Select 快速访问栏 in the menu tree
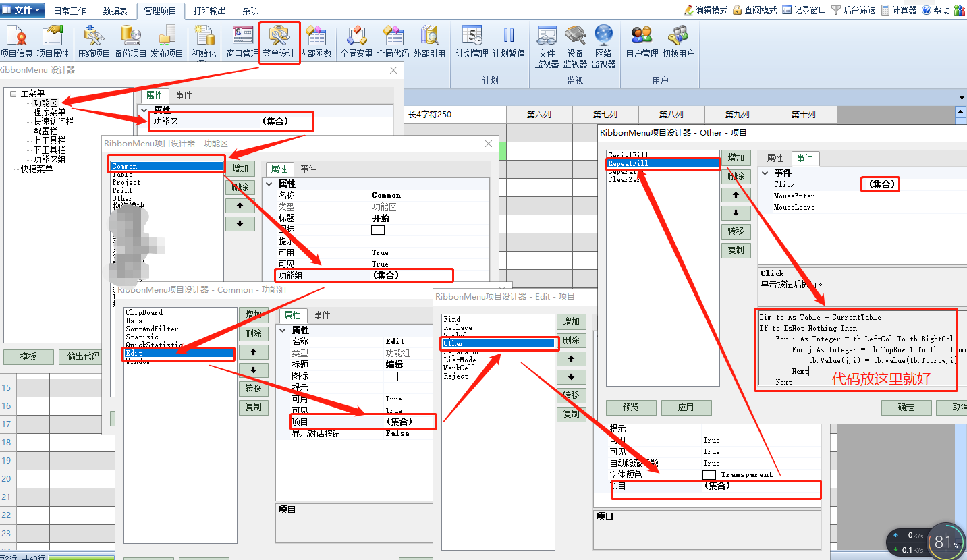 pos(53,121)
